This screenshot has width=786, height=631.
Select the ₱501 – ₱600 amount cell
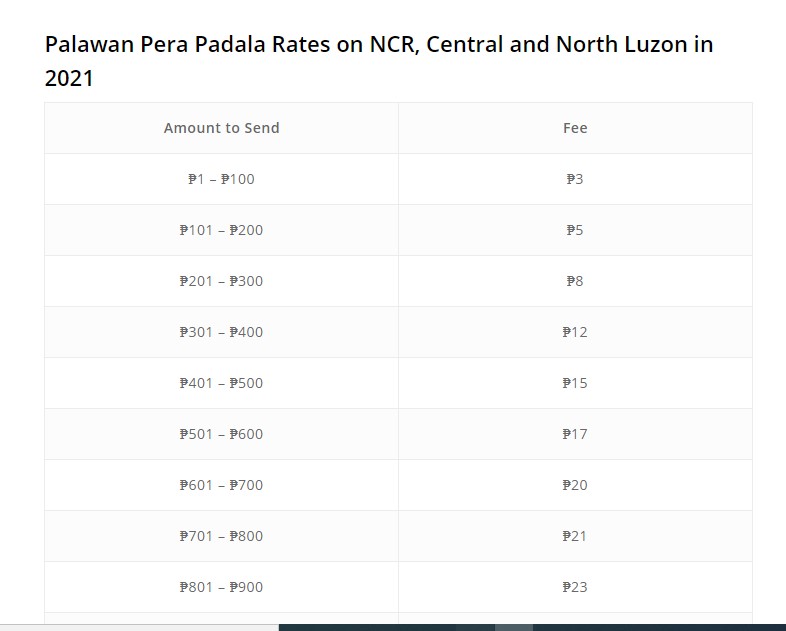coord(221,434)
